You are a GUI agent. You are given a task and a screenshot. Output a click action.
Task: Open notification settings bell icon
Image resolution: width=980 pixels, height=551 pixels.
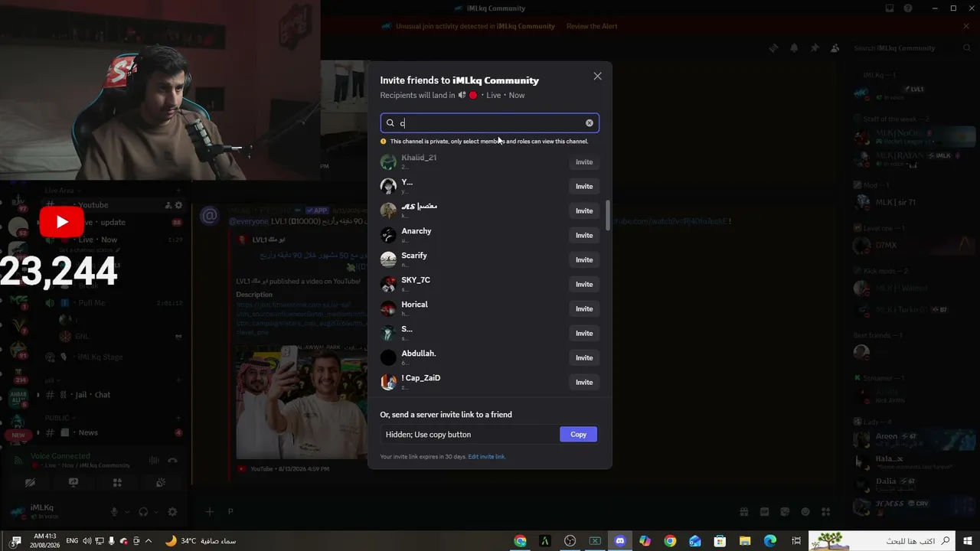pos(794,48)
